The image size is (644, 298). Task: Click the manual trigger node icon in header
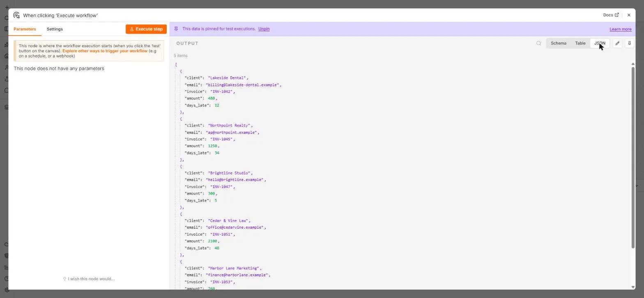(x=16, y=15)
